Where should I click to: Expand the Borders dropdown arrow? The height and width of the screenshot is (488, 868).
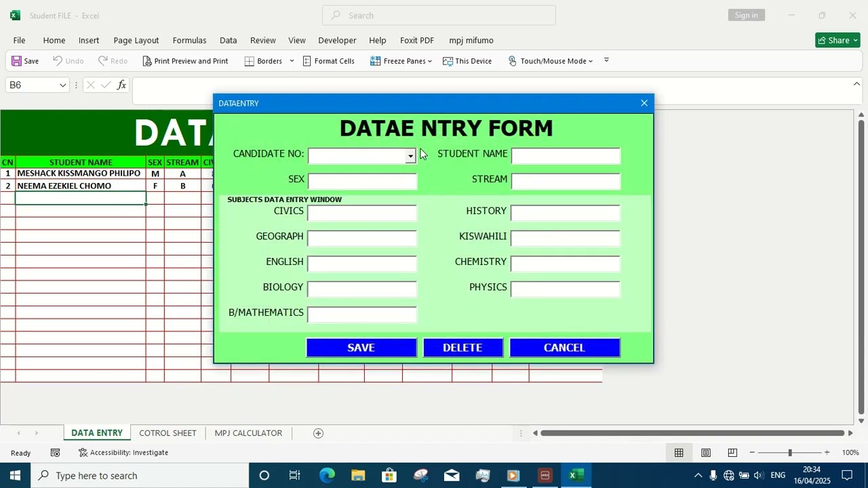click(292, 61)
